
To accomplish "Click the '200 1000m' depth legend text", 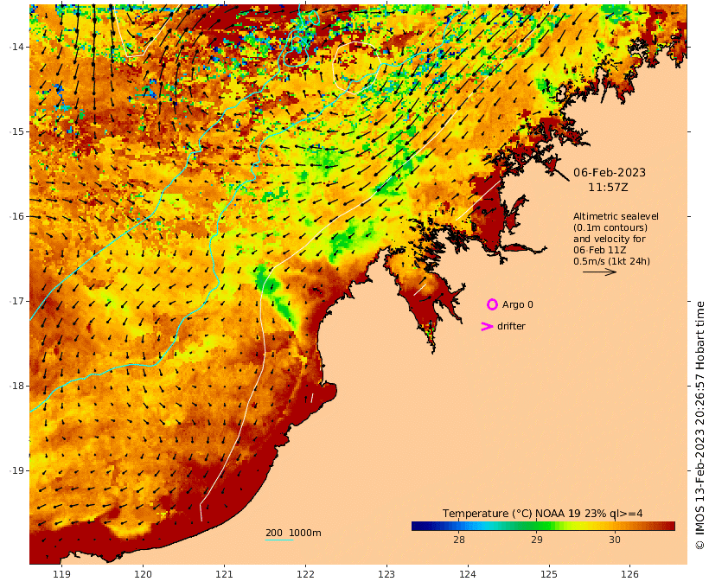I will tap(293, 533).
